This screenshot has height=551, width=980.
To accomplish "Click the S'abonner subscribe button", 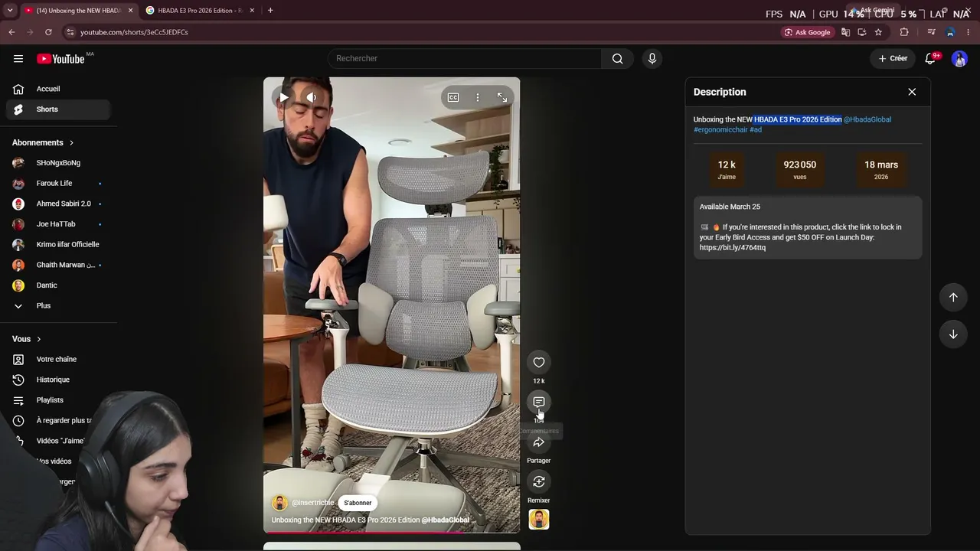I will [358, 503].
